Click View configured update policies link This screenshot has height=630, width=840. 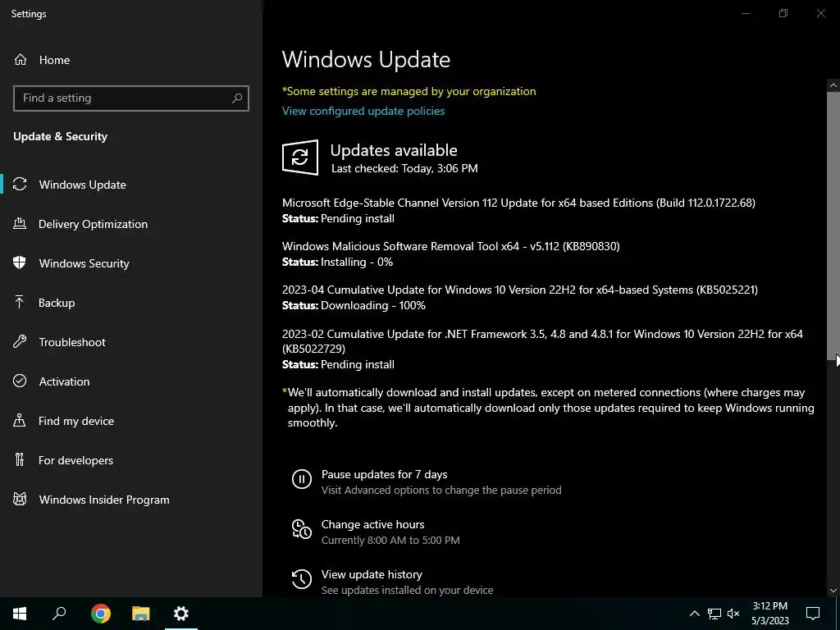click(363, 111)
